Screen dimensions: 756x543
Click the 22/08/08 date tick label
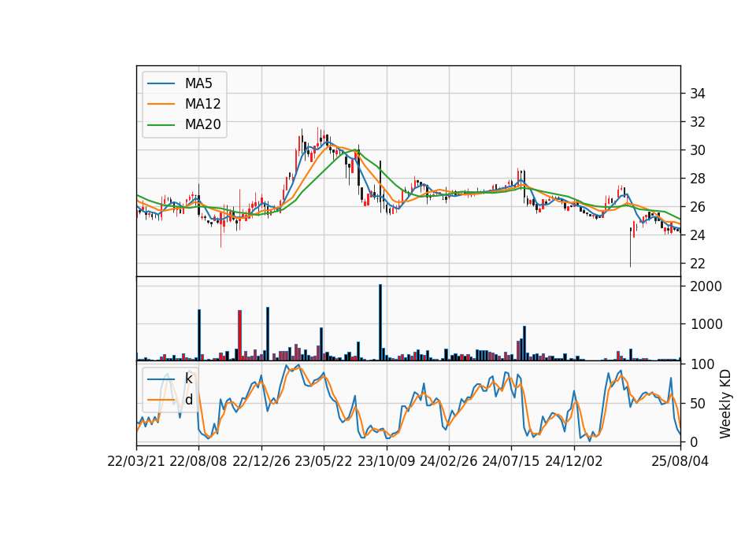(198, 461)
